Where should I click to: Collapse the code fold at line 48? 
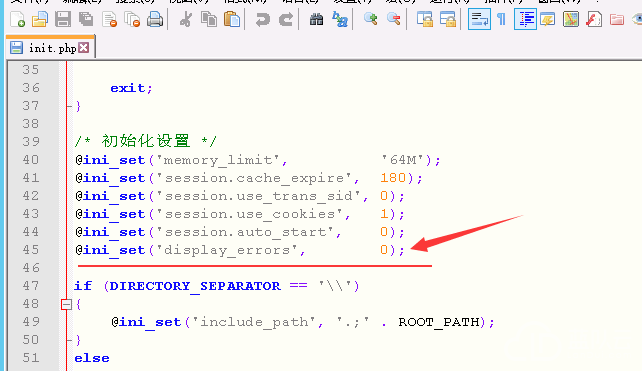[66, 304]
